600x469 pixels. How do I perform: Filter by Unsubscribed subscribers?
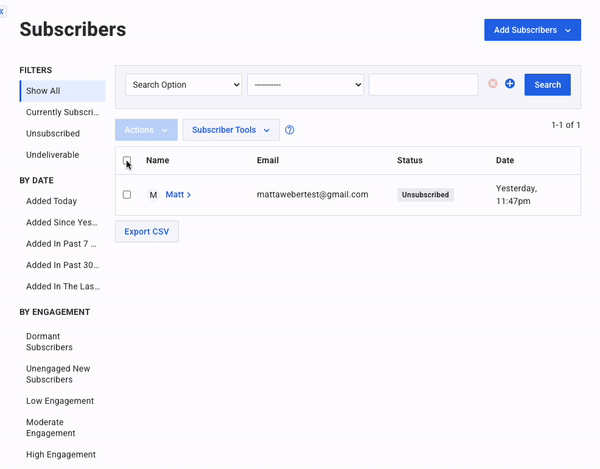coord(53,134)
